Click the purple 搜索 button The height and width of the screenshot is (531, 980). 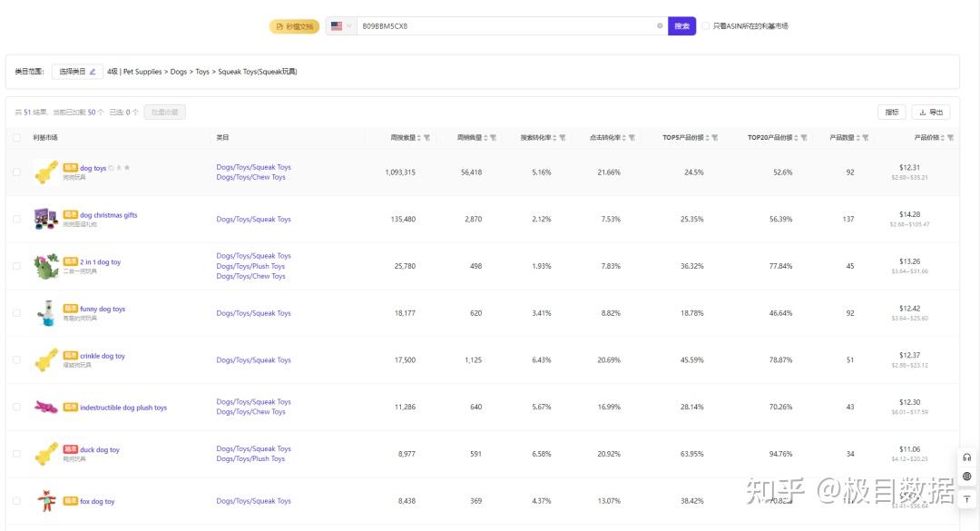point(681,26)
